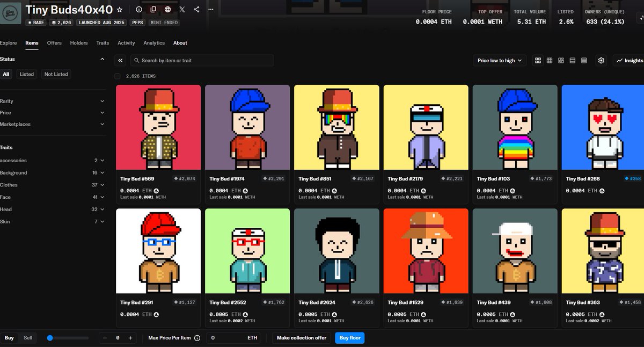Screen dimensions: 644x347
Task: Increase item quantity with plus button
Action: tap(130, 338)
